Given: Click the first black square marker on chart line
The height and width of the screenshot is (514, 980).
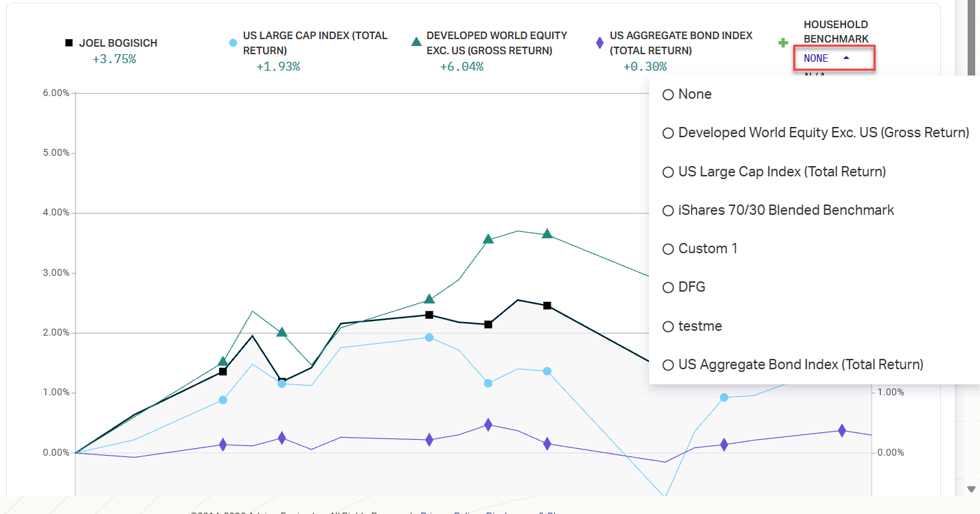Looking at the screenshot, I should (x=223, y=371).
